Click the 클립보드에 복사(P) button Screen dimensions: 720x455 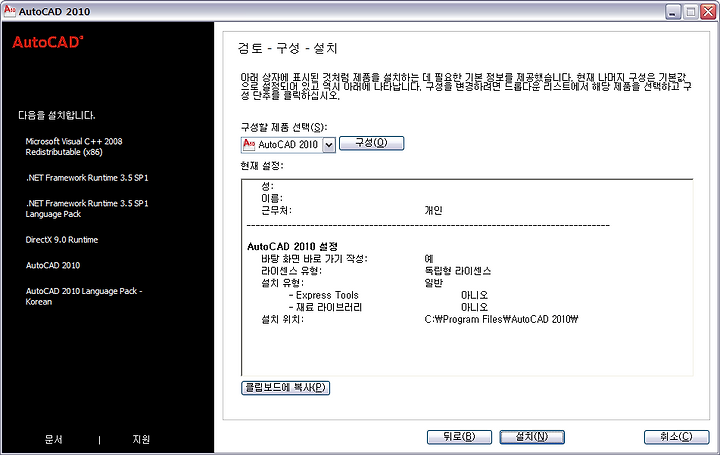pyautogui.click(x=285, y=388)
